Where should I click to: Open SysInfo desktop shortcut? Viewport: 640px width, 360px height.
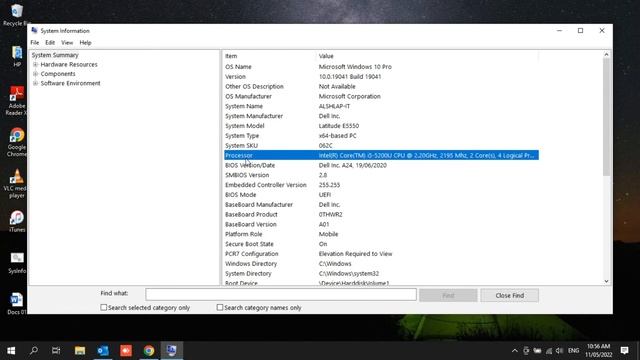pos(17,262)
